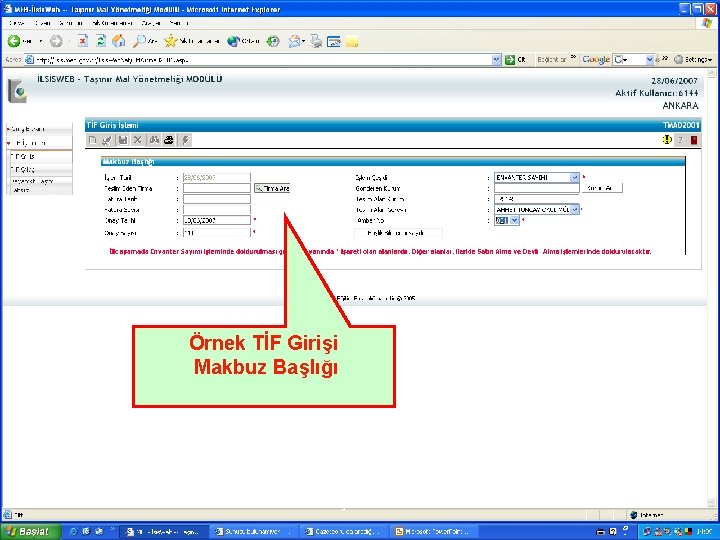Click the browser Home icon
The height and width of the screenshot is (540, 720).
118,41
